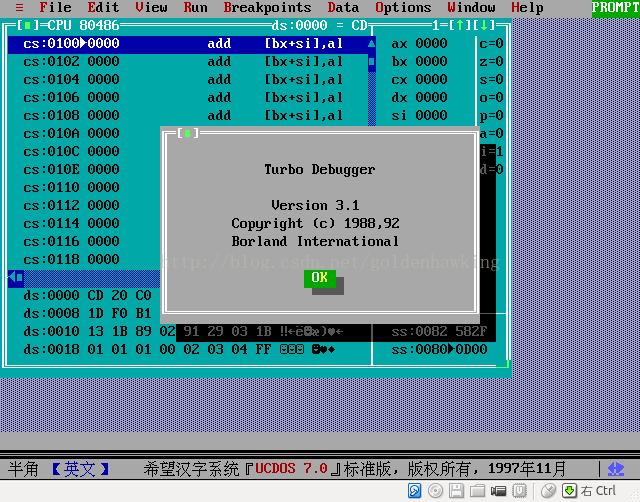Viewport: 640px width, 502px height.
Task: Click the CPU window down-arrow iconize icon
Action: pos(484,26)
